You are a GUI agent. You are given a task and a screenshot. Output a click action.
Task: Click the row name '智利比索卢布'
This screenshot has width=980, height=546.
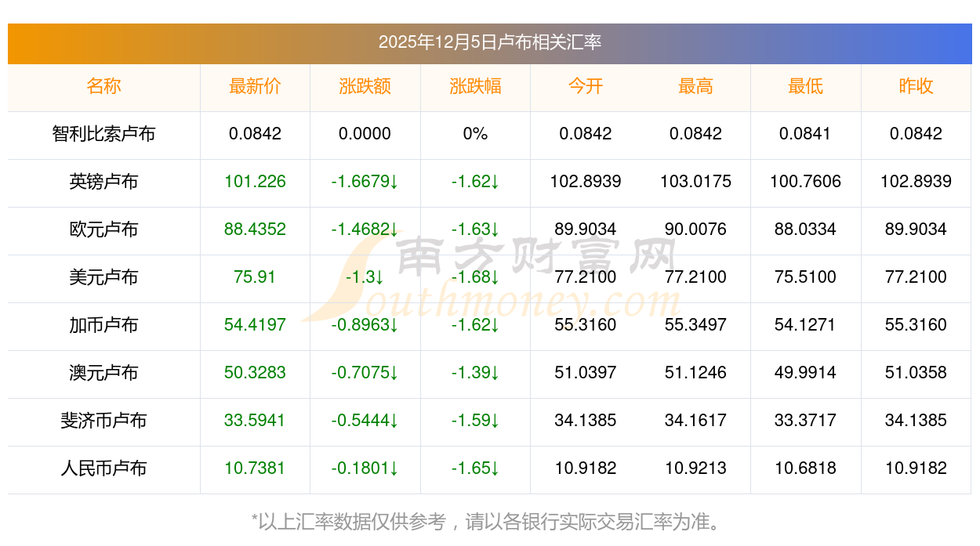coord(103,134)
